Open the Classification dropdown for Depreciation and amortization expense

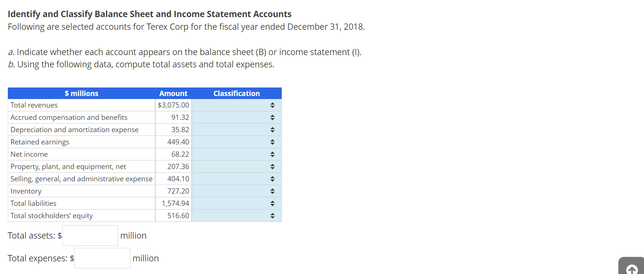point(272,130)
